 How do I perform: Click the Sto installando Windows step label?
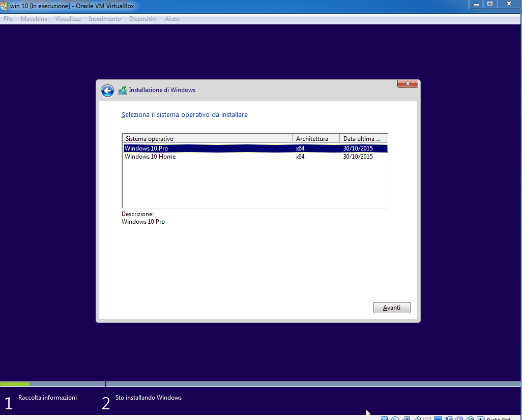pos(149,397)
